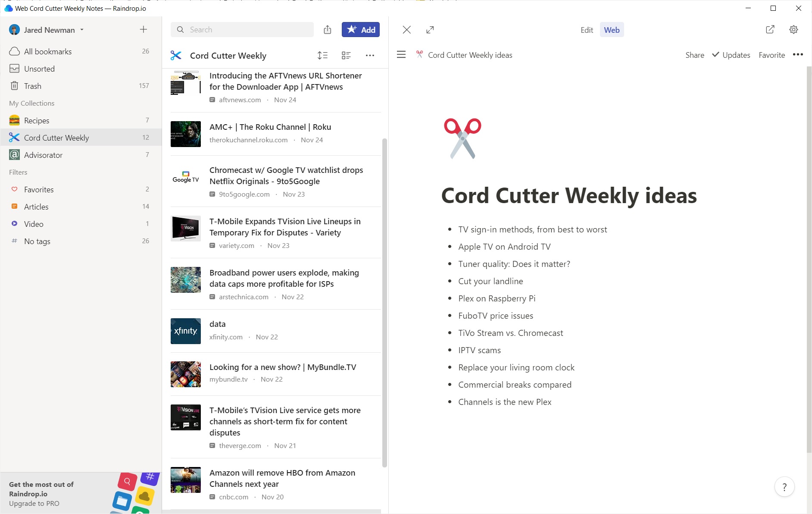The height and width of the screenshot is (514, 812).
Task: Open the hamburger menu beside the note title
Action: pyautogui.click(x=401, y=54)
